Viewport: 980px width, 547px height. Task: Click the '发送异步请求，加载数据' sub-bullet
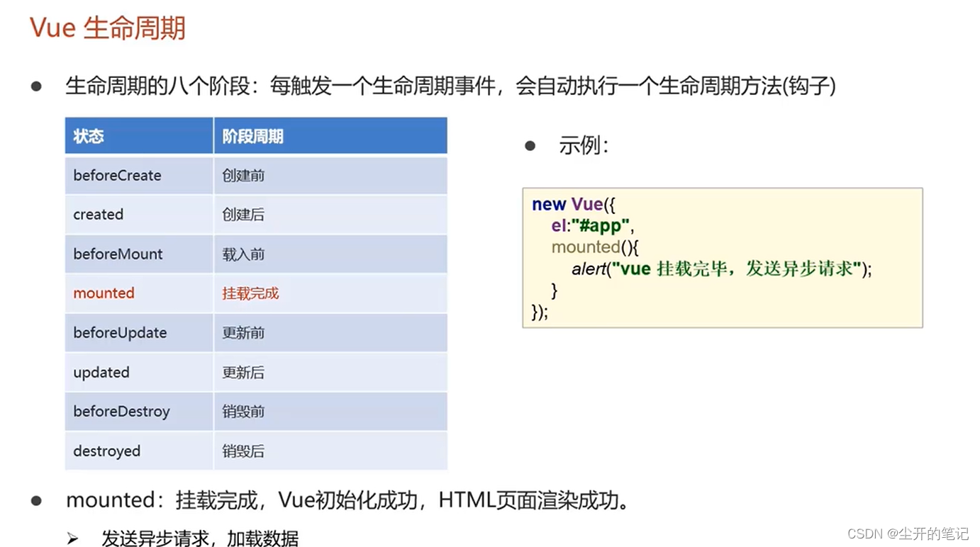pyautogui.click(x=200, y=538)
